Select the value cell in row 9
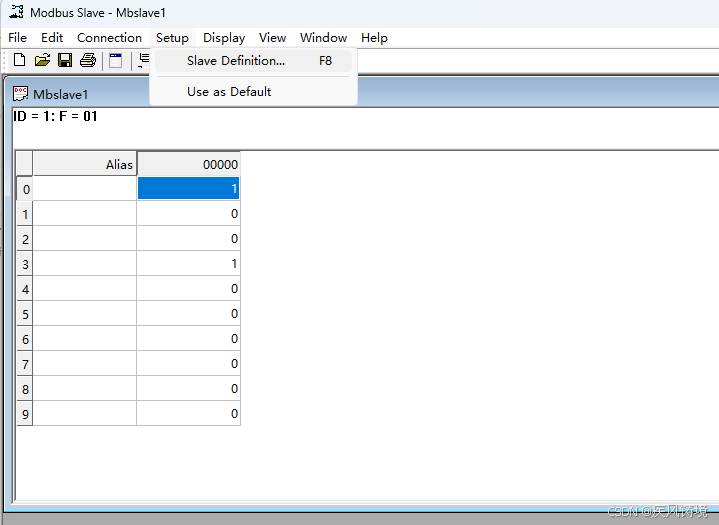Screen dimensions: 719x525 188,414
